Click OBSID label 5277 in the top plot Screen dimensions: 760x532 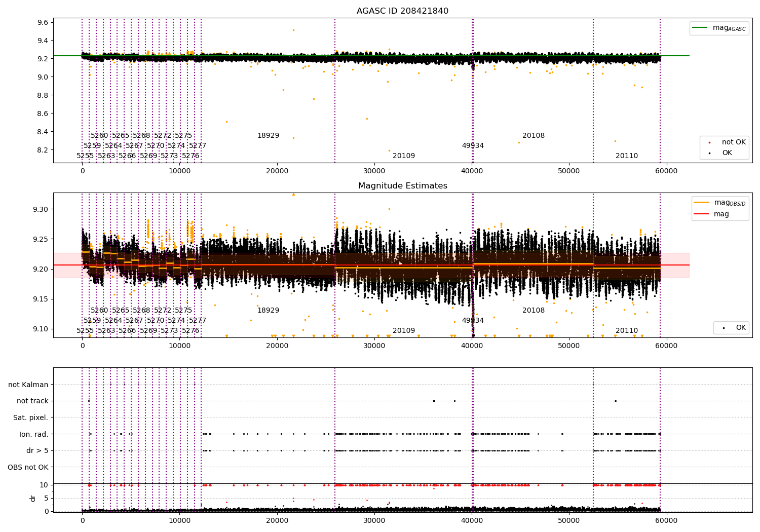(198, 145)
